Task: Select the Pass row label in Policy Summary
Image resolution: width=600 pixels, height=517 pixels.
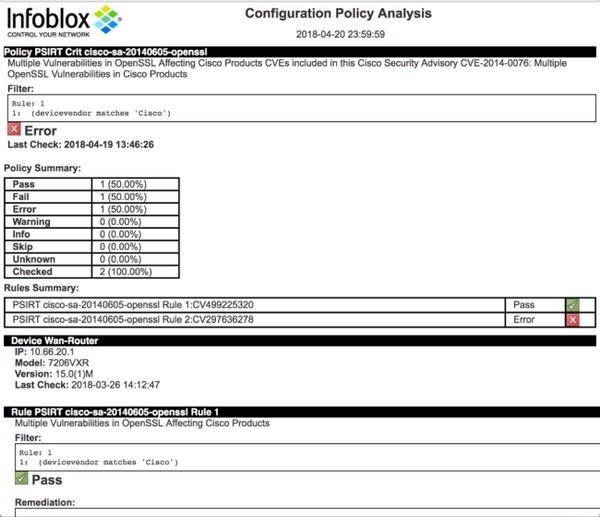Action: [24, 184]
